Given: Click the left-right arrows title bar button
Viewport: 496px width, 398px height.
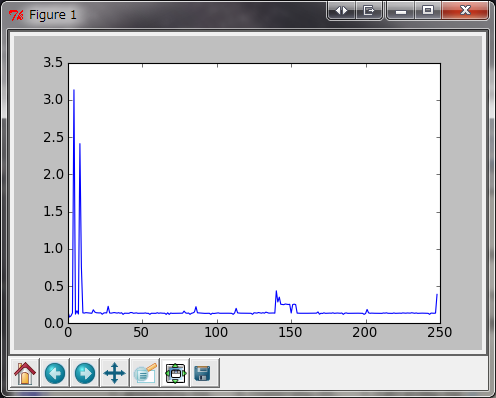Looking at the screenshot, I should pyautogui.click(x=341, y=11).
